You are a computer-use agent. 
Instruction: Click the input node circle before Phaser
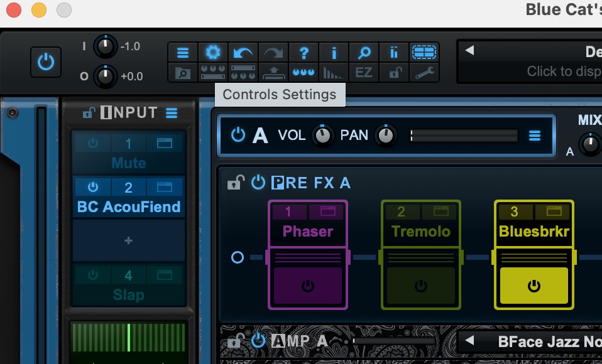238,257
